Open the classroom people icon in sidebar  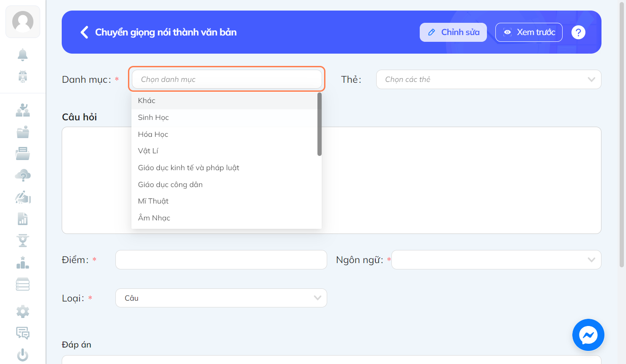pyautogui.click(x=23, y=110)
